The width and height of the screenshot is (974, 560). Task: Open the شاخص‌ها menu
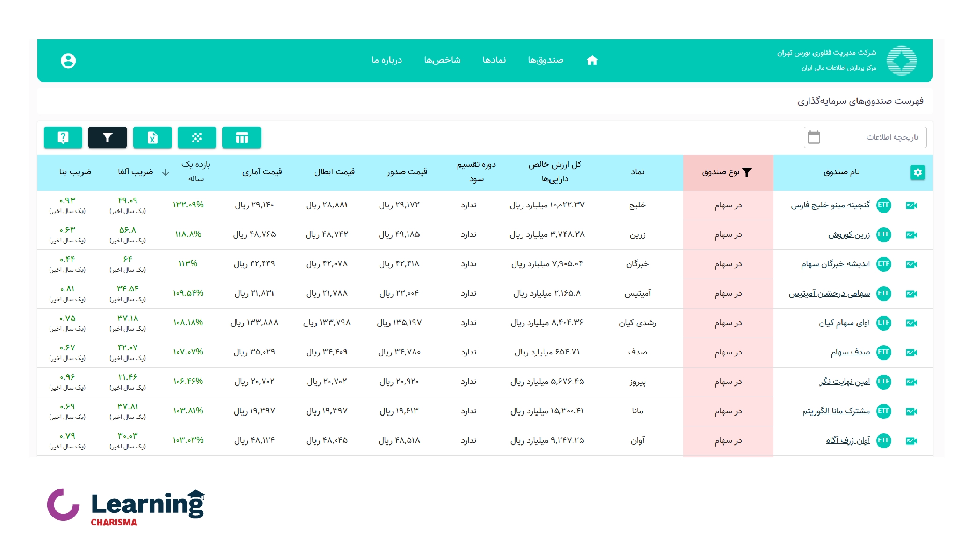[x=442, y=60]
